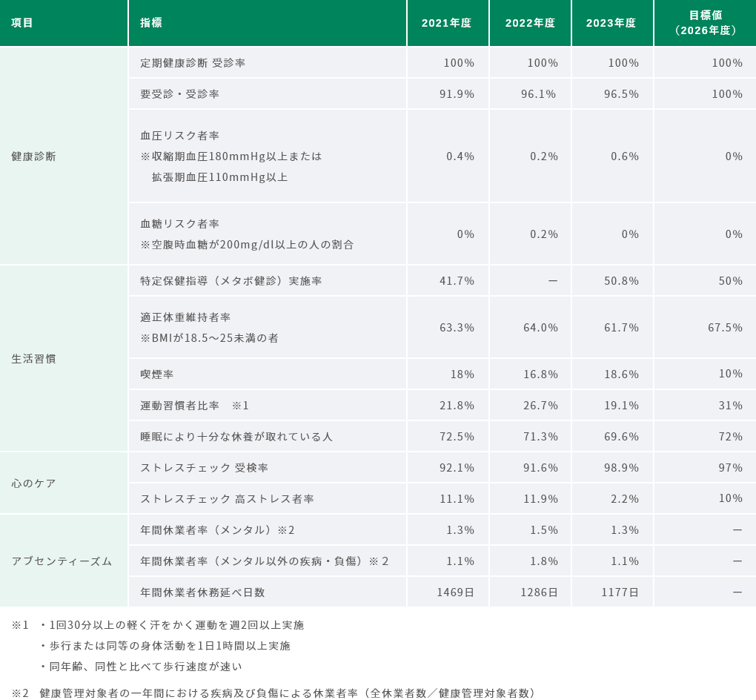The image size is (756, 700).
Task: Click footnote 1回30分以上の軽く汗をかく運動
Action: pyautogui.click(x=172, y=625)
